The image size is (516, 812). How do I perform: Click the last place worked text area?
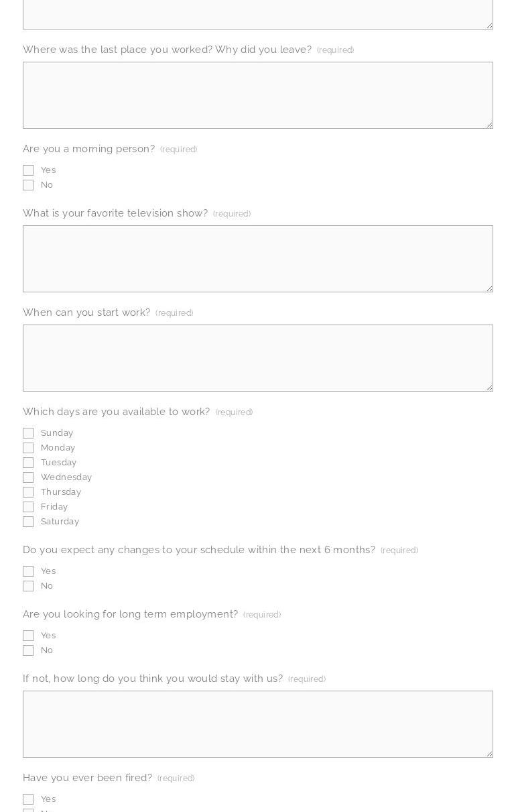point(257,95)
